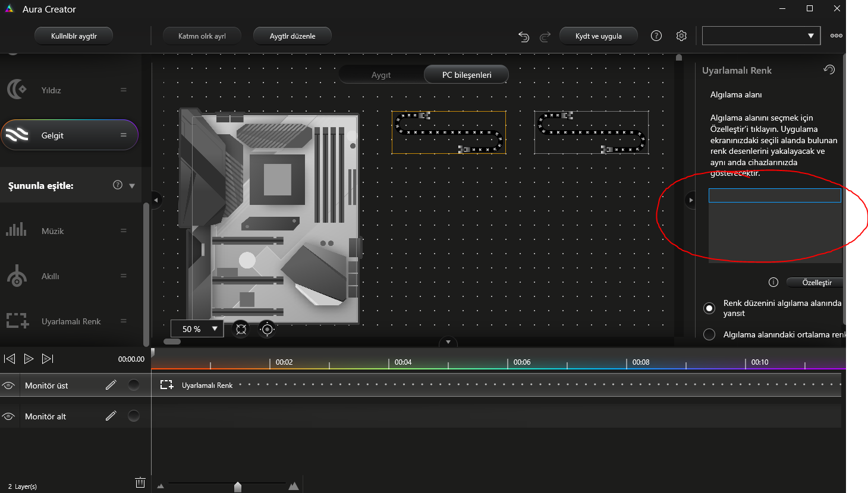Collapse the Şununla eşitle section arrow
Viewport: 868px width, 493px height.
click(x=132, y=186)
